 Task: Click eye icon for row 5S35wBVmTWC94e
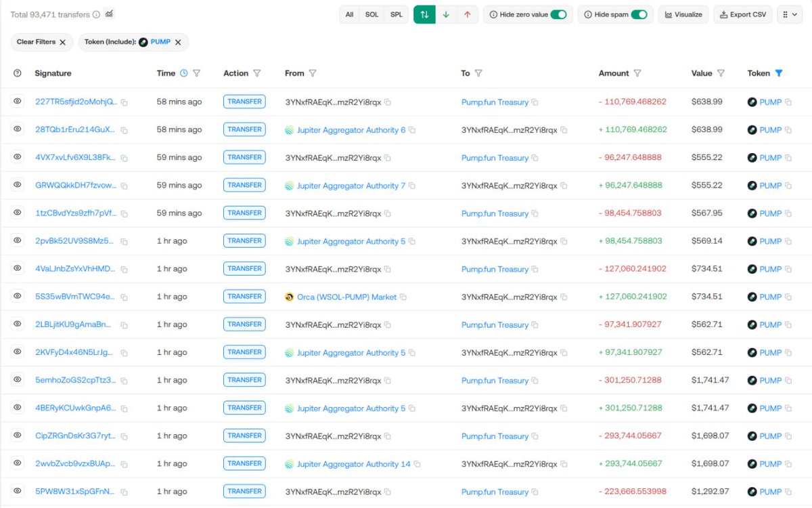18,296
